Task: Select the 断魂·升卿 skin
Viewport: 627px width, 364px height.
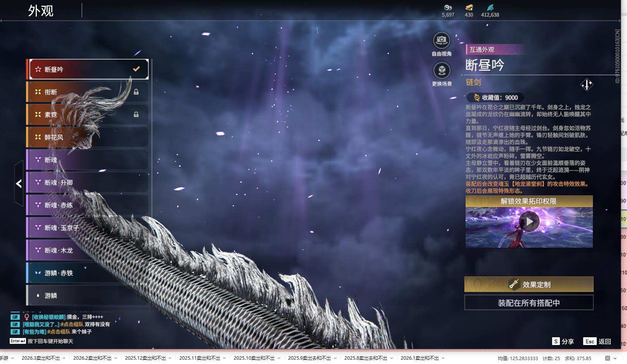Action: tap(88, 182)
